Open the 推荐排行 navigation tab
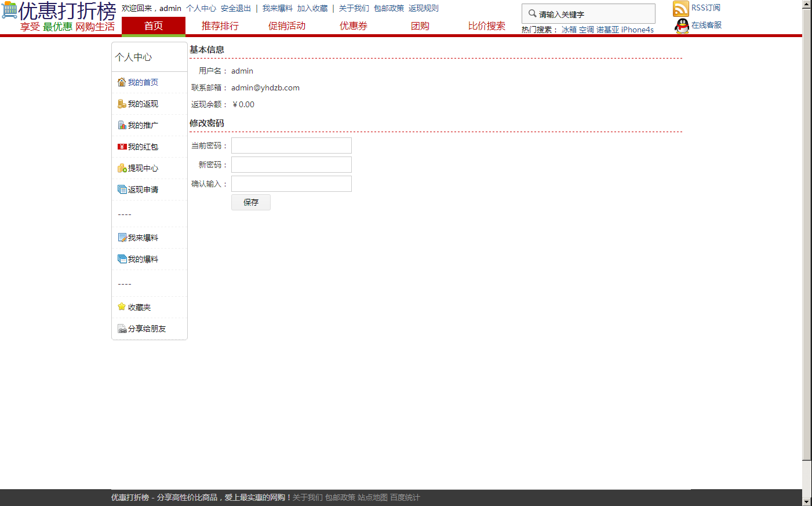Image resolution: width=812 pixels, height=506 pixels. [x=220, y=26]
